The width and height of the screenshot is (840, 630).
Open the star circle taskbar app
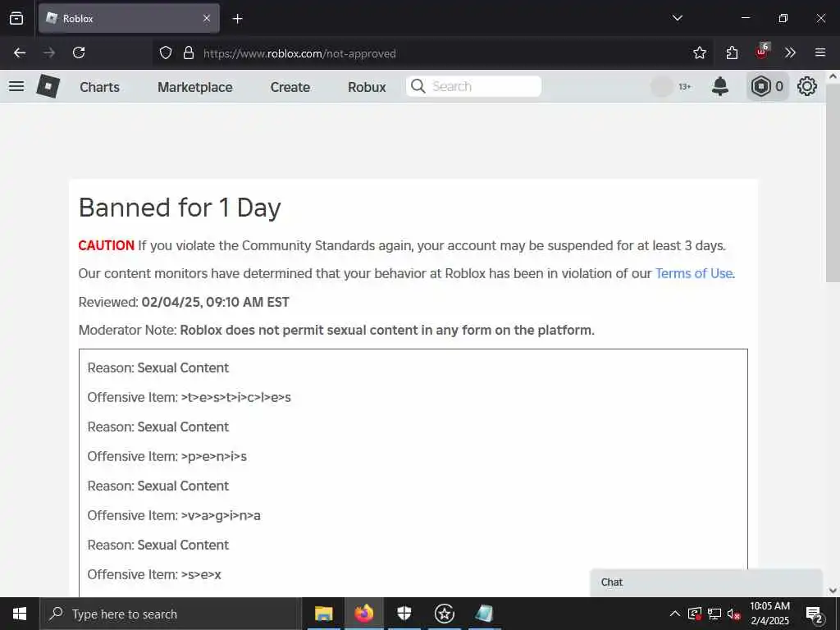(x=444, y=614)
